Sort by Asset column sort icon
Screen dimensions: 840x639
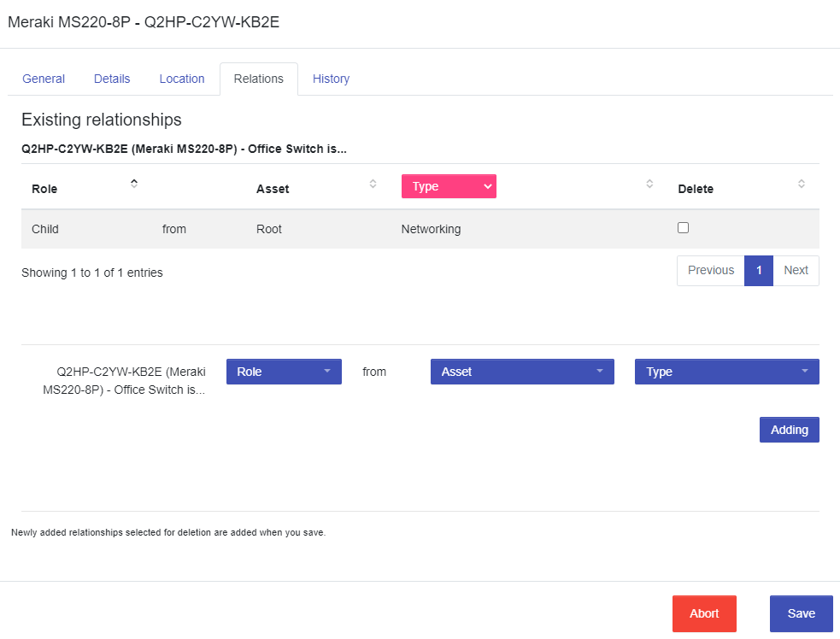click(373, 184)
